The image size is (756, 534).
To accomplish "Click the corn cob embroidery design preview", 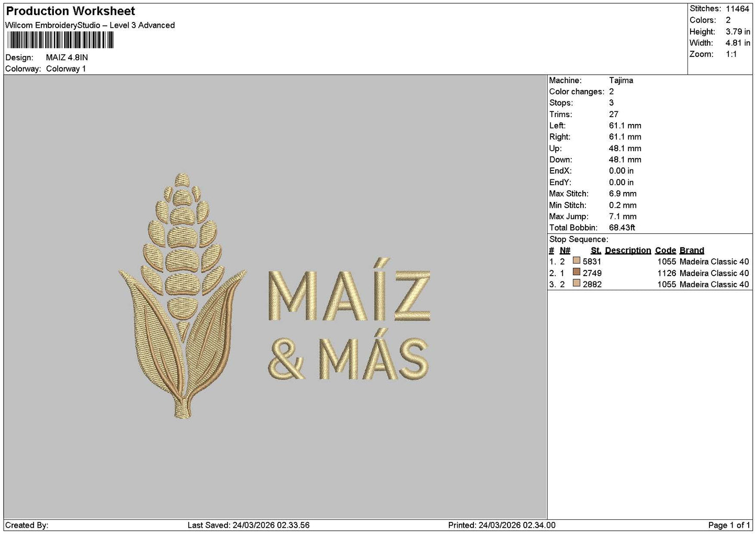I will pos(183,296).
